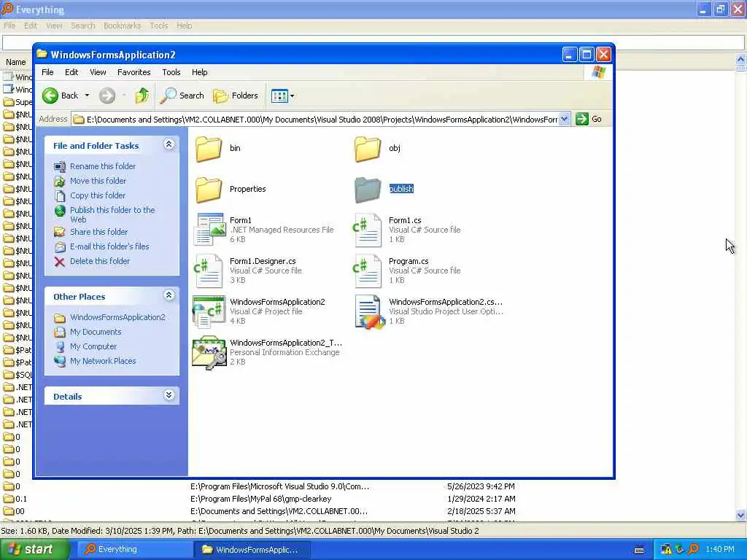Click the address path field

[x=315, y=119]
